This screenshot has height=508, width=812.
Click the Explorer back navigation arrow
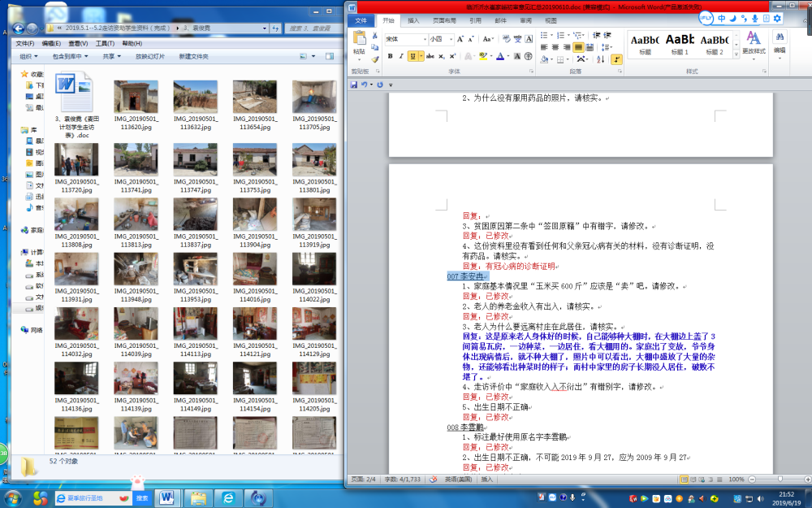[x=18, y=28]
